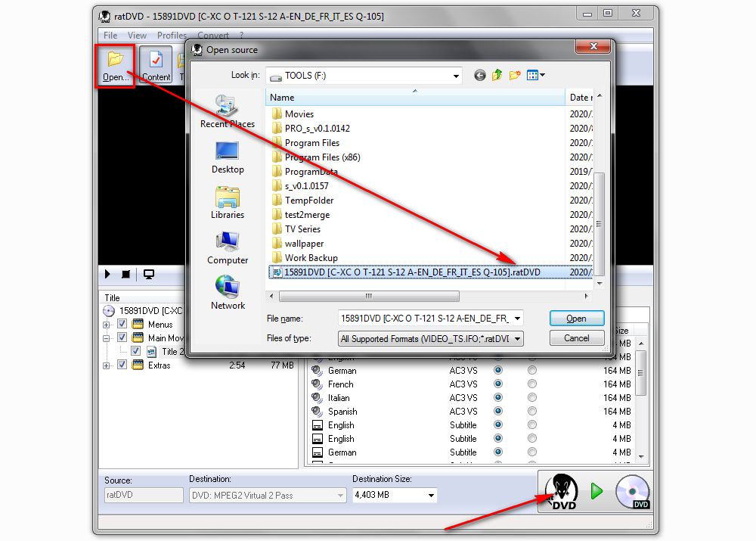Click the DVD disc output icon

click(633, 492)
